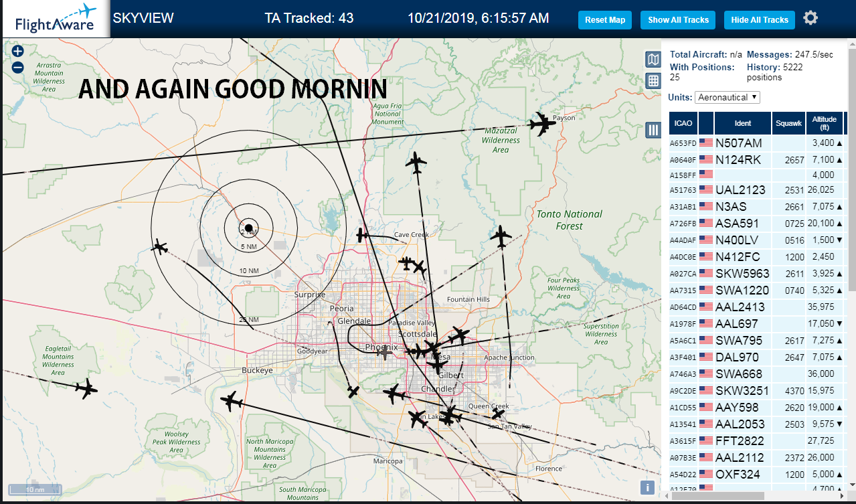Open the map layer switcher icon
This screenshot has height=504, width=856.
(653, 60)
